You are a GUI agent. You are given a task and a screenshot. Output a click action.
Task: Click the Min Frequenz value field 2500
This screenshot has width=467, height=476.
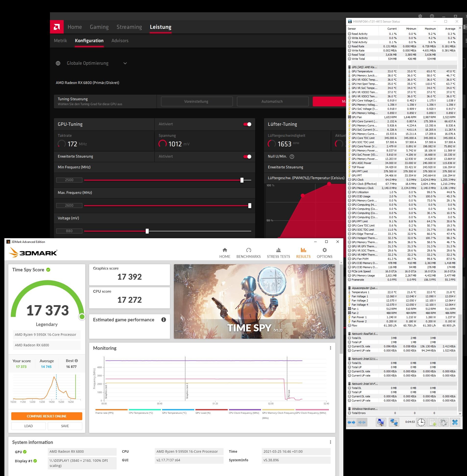(69, 180)
